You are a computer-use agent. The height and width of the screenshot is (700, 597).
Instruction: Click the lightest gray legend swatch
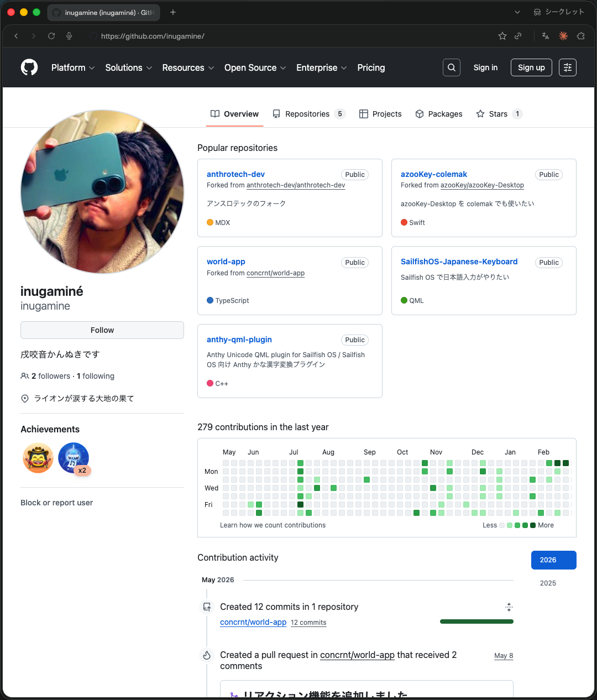tap(502, 525)
